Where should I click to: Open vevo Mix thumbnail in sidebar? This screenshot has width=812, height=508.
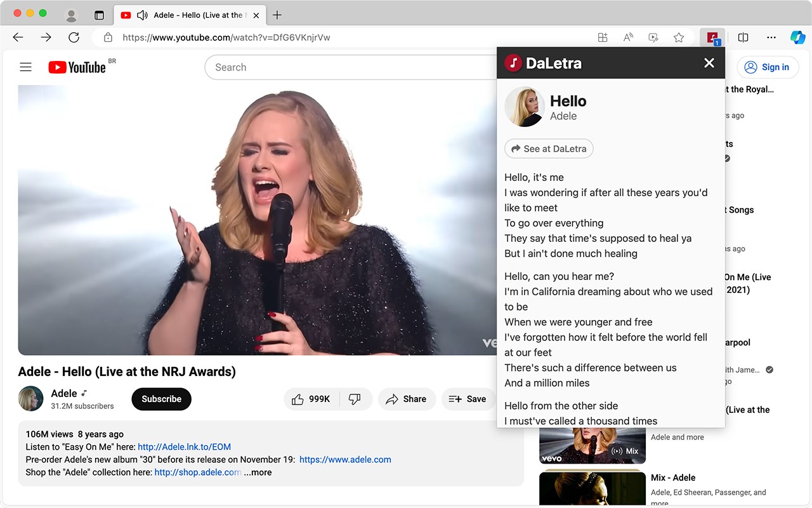coord(593,445)
